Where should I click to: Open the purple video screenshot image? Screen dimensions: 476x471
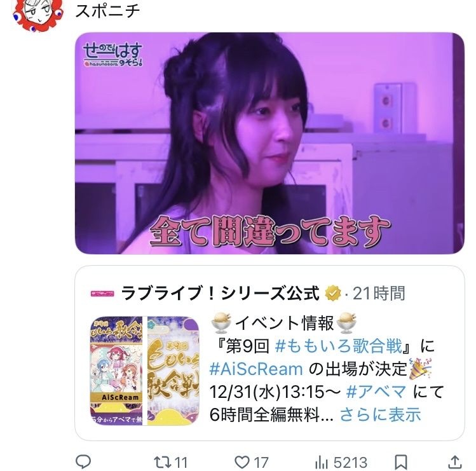[269, 143]
